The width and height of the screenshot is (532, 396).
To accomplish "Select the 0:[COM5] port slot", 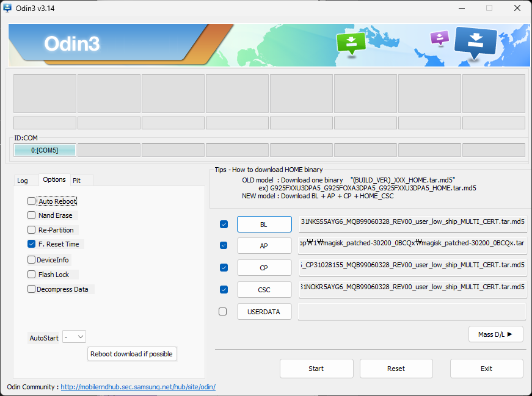I will click(x=45, y=150).
